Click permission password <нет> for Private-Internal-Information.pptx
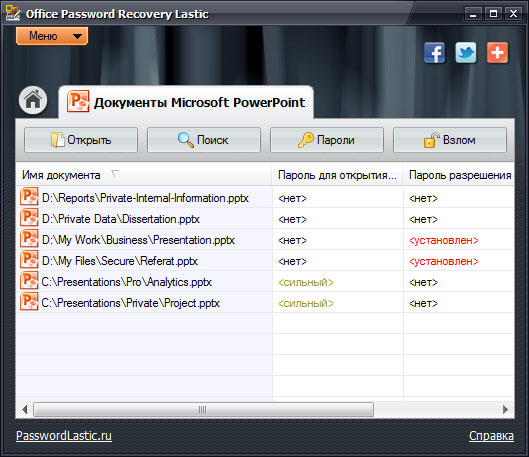The image size is (529, 457). 423,199
